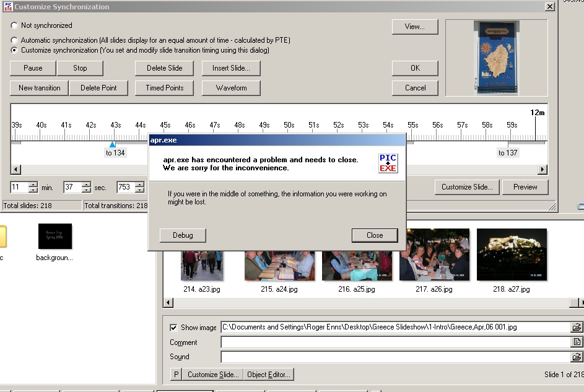Cancel the synchronization dialog
This screenshot has width=584, height=392.
415,88
